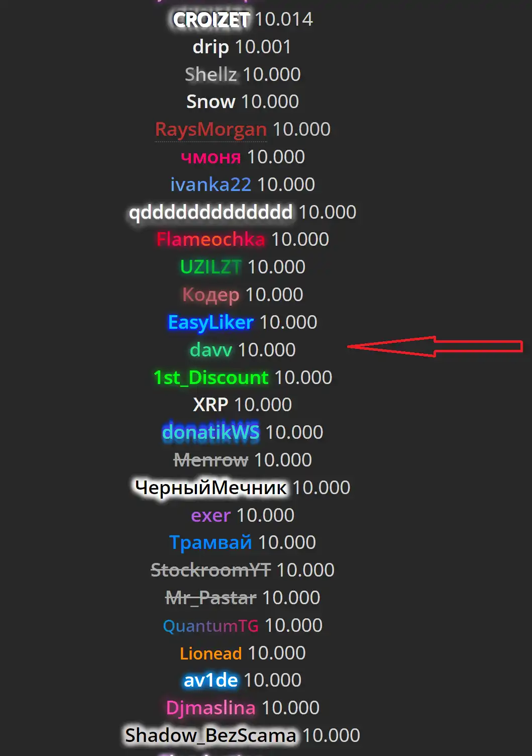Open 1st_Discount profile link
This screenshot has width=532, height=756.
coord(210,378)
